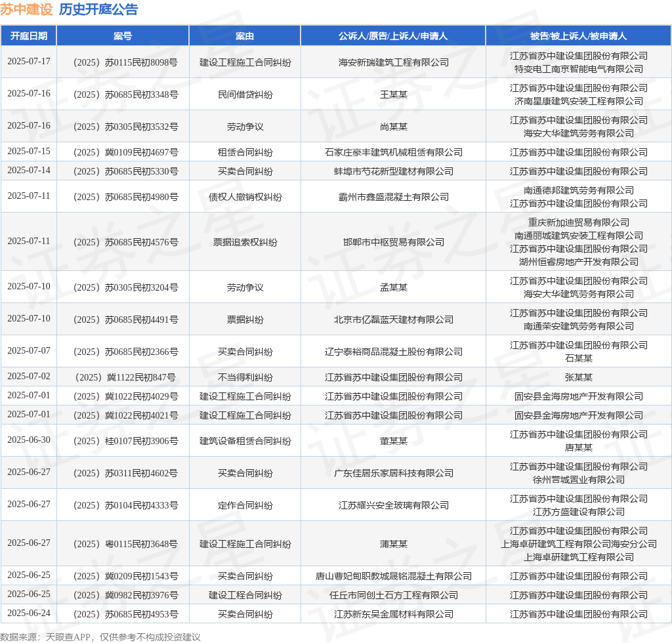Click the 数据来源 天眼查APP footer note

coord(100,637)
